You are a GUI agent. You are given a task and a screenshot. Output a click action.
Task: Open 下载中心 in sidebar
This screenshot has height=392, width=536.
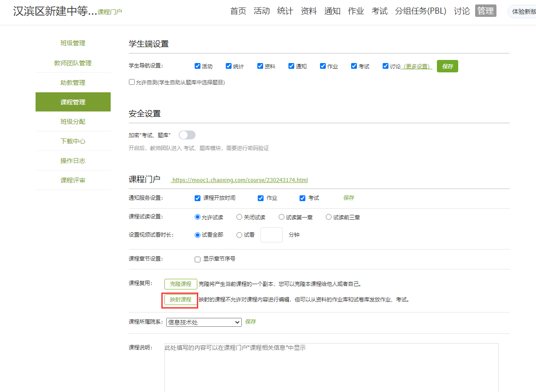(73, 141)
